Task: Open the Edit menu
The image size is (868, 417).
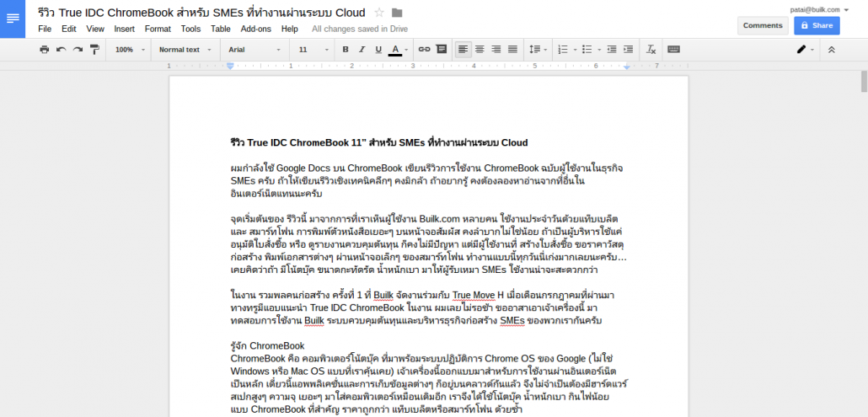Action: tap(68, 29)
